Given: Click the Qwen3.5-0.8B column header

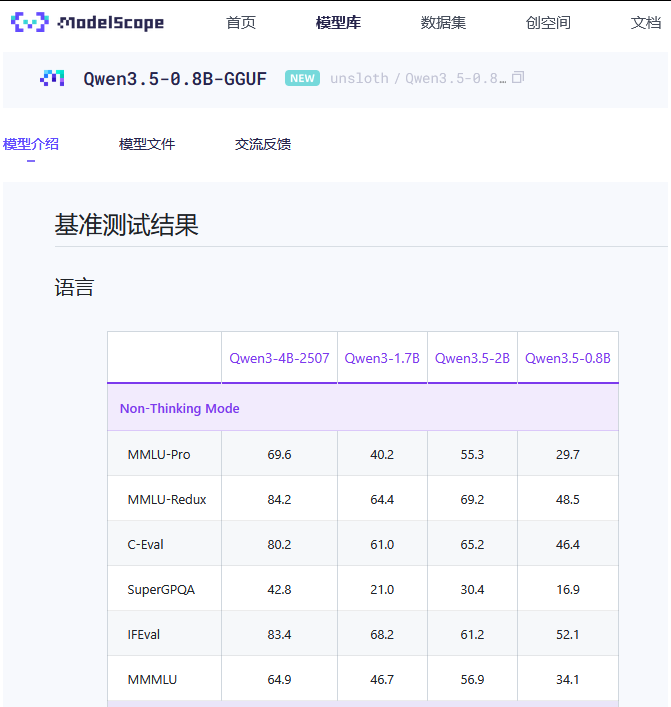Looking at the screenshot, I should (568, 358).
